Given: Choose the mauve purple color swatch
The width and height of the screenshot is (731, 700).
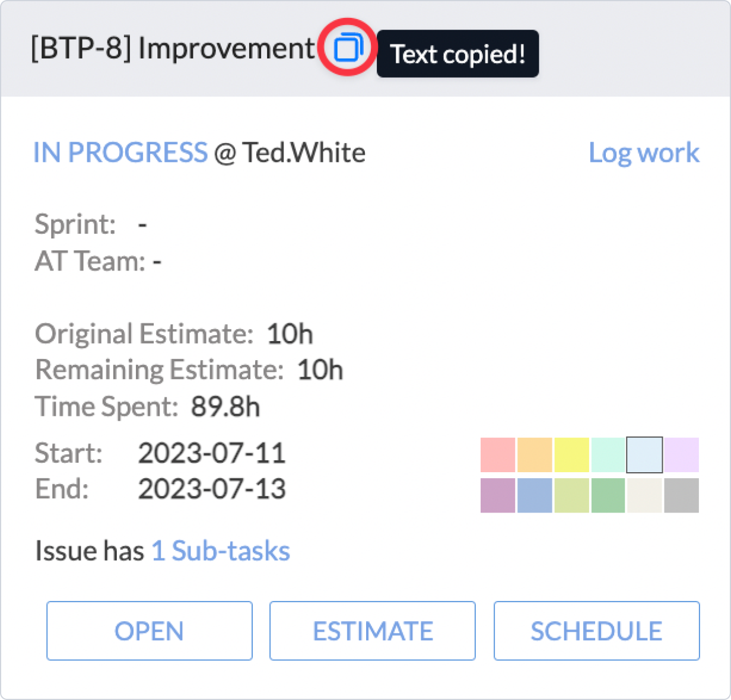Looking at the screenshot, I should pos(498,495).
